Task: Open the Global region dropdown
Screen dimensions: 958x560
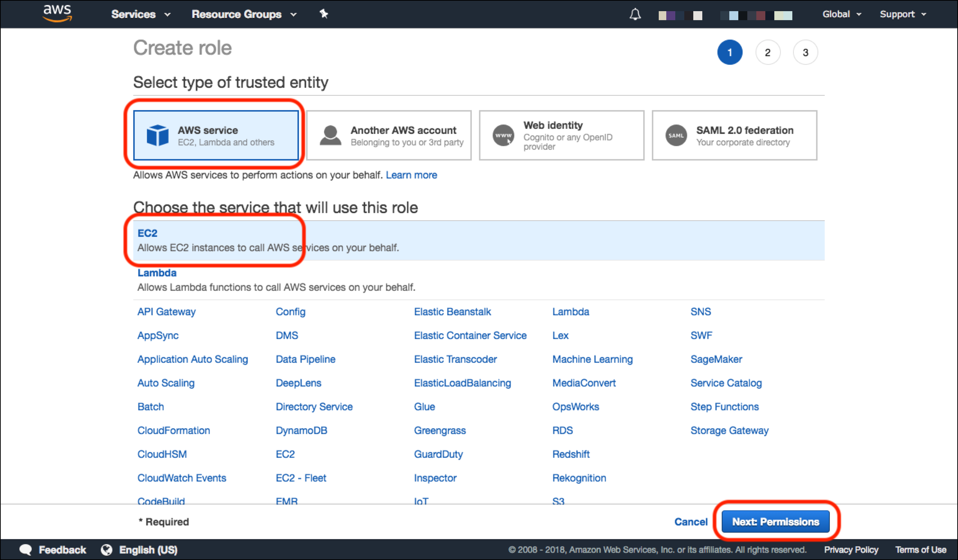Action: coord(842,14)
